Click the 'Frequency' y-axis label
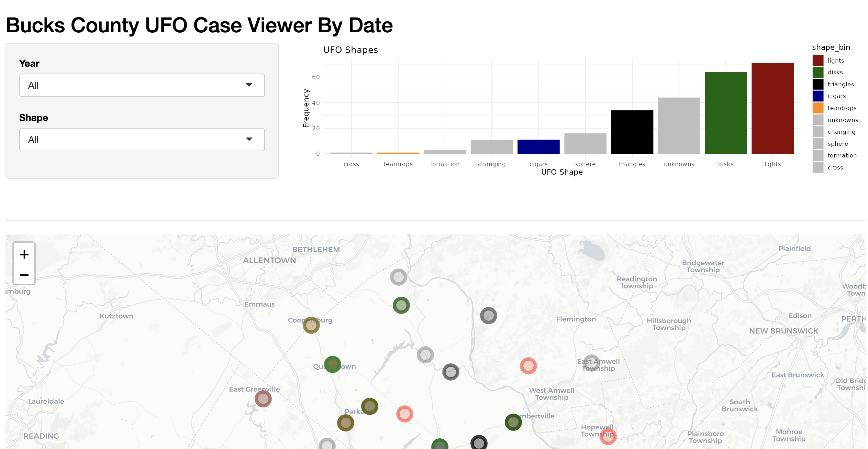 [306, 108]
